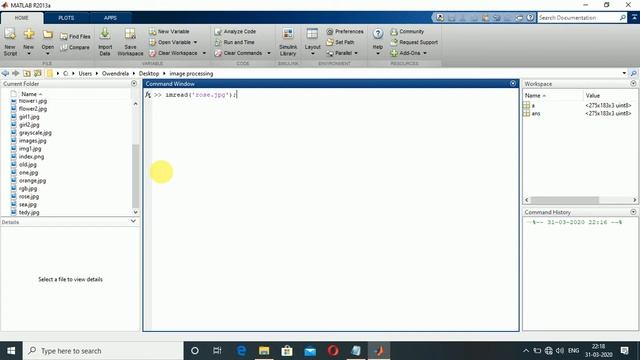Click the taskbar search box
The image size is (640, 360).
103,351
